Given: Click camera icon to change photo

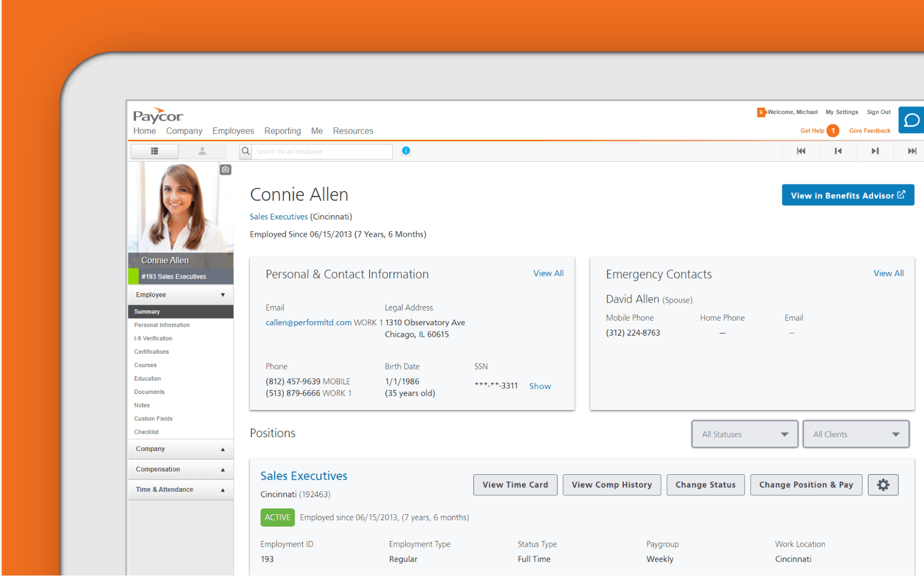Looking at the screenshot, I should click(225, 170).
